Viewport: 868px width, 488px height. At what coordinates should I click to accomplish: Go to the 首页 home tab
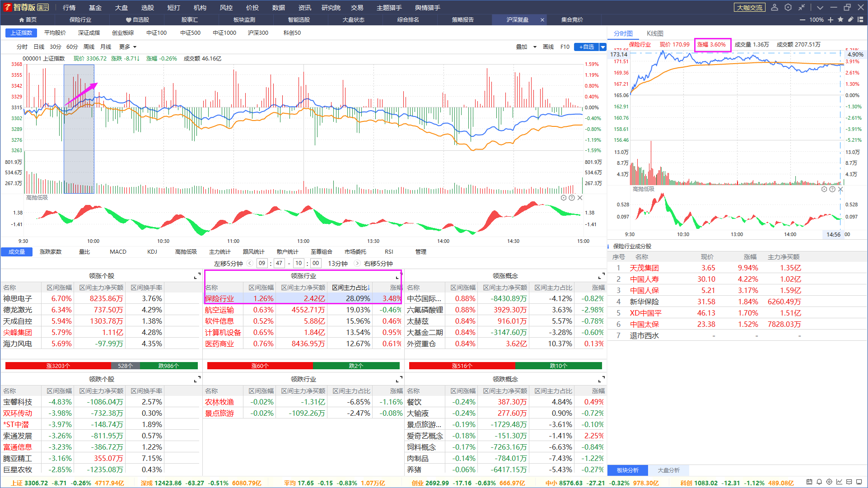pyautogui.click(x=28, y=20)
